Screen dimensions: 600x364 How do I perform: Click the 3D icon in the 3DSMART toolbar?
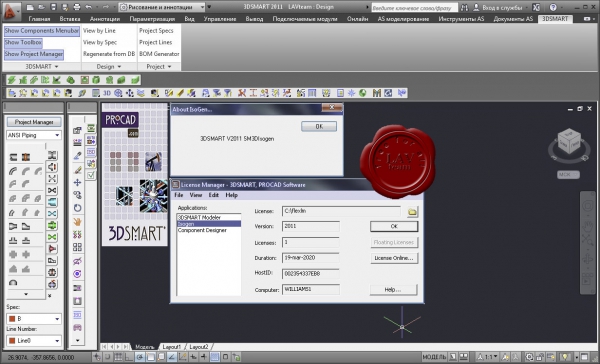(x=107, y=93)
